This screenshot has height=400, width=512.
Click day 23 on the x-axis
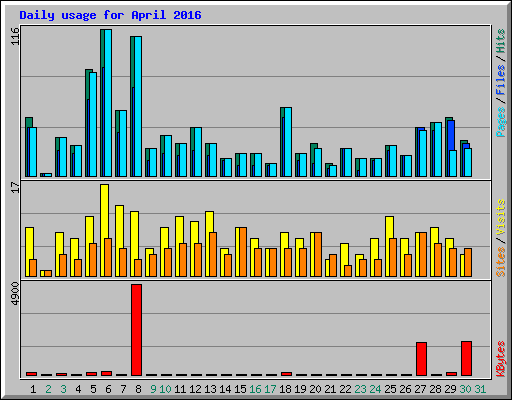360,389
